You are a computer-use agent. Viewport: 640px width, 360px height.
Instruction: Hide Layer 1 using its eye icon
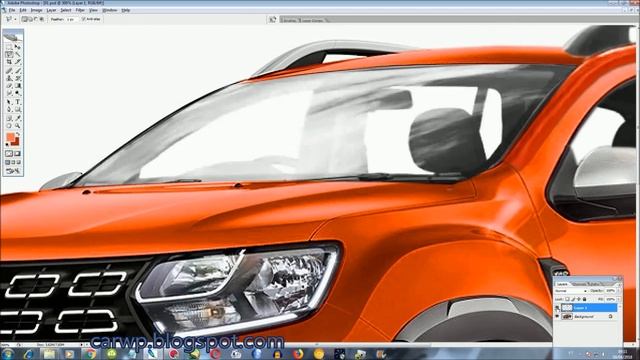[x=557, y=308]
